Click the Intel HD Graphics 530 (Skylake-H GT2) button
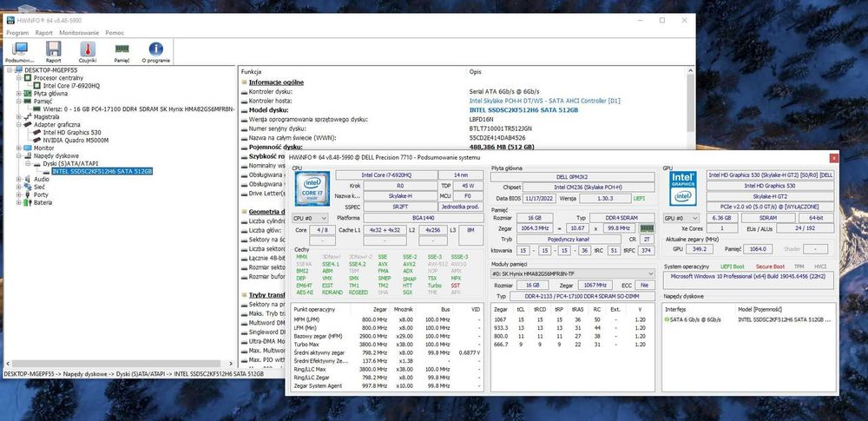Viewport: 868px width, 421px height. coord(770,175)
